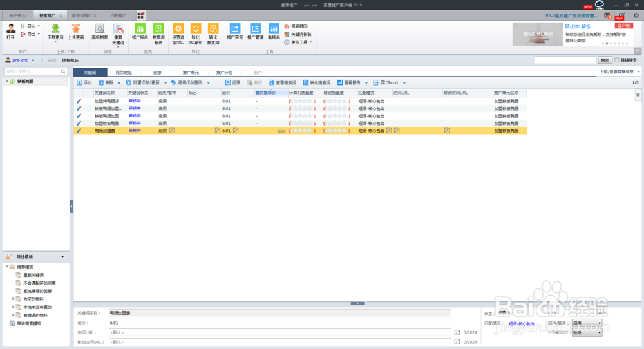644x349 pixels.
Task: Select the 创意 tab
Action: point(157,73)
